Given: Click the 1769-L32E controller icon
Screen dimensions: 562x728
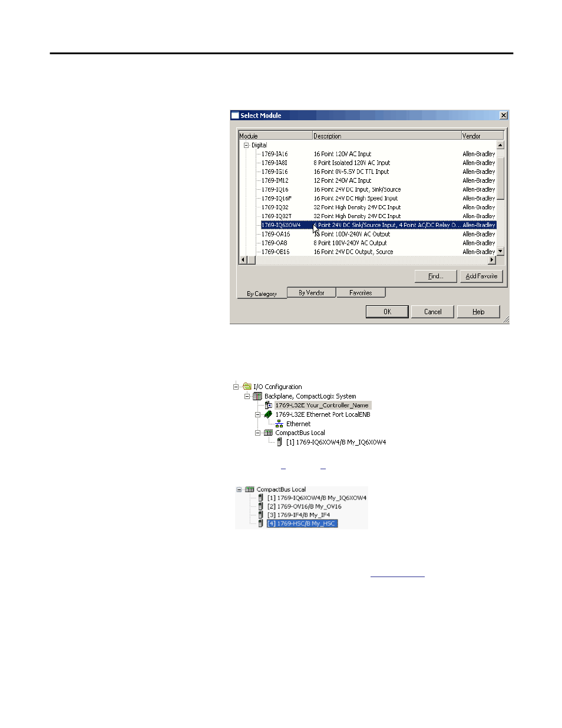Looking at the screenshot, I should click(x=269, y=405).
